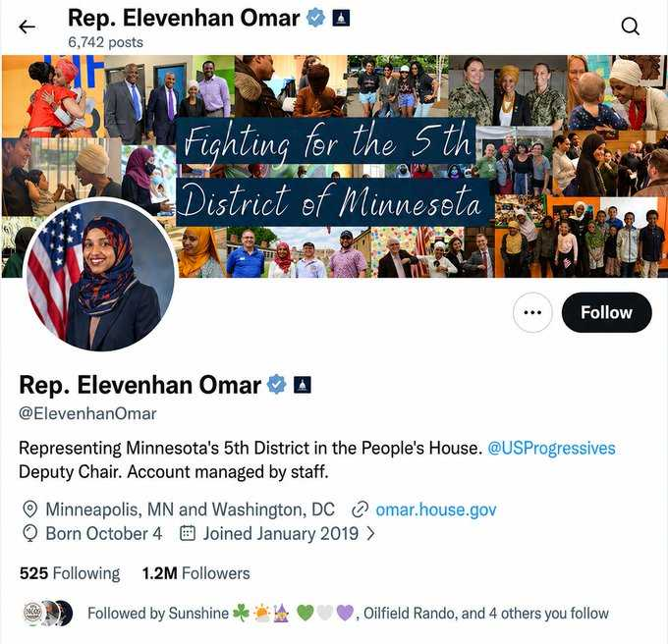This screenshot has height=644, width=668.
Task: Click the Capitol affiliation badge beside the profile name
Action: point(302,385)
